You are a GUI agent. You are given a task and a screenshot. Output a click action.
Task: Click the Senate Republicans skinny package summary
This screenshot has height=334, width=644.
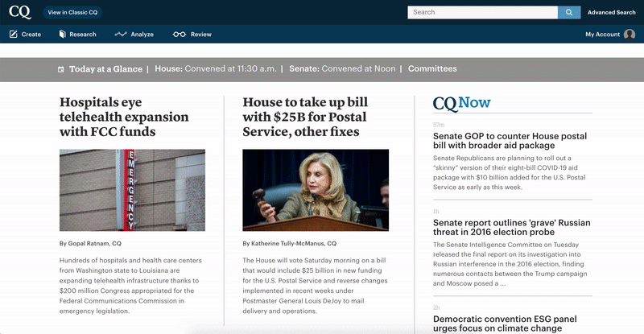tap(510, 172)
